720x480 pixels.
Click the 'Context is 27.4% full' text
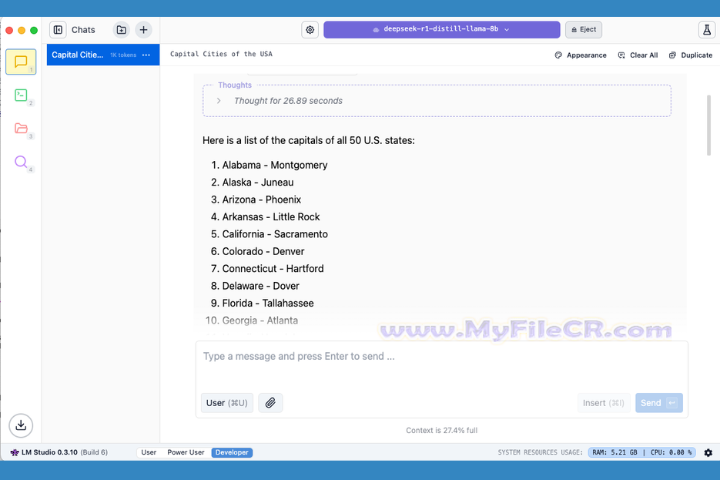tap(442, 430)
